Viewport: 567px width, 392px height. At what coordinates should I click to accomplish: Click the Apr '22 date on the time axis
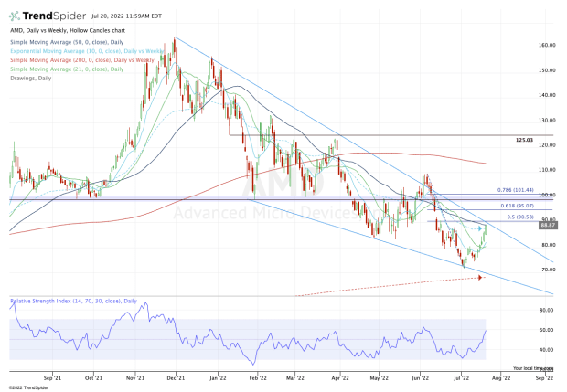click(335, 376)
